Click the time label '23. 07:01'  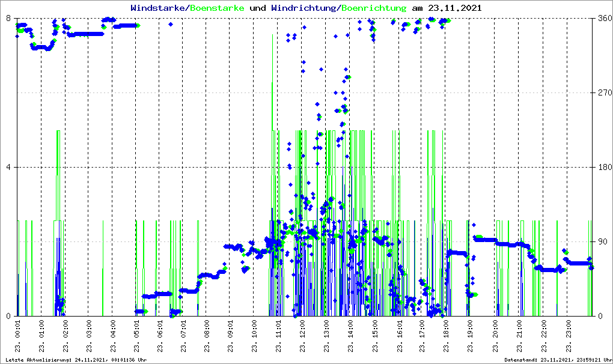coord(183,336)
